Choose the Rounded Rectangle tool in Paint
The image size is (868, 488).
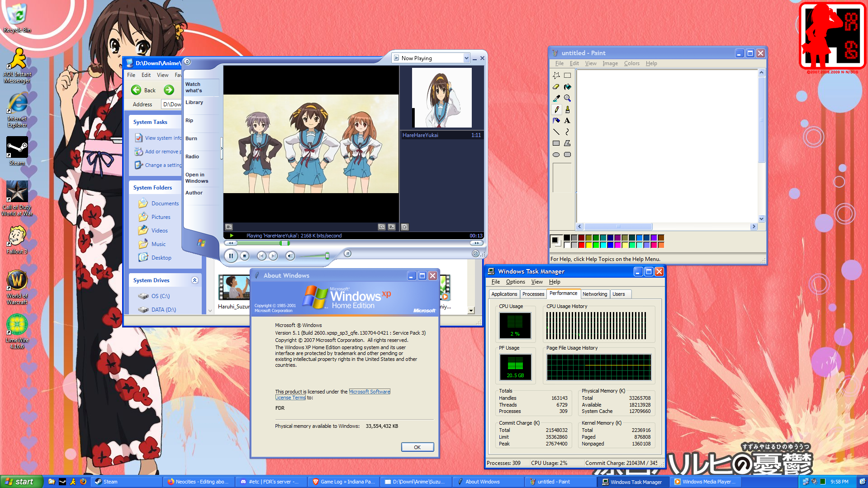tap(567, 155)
